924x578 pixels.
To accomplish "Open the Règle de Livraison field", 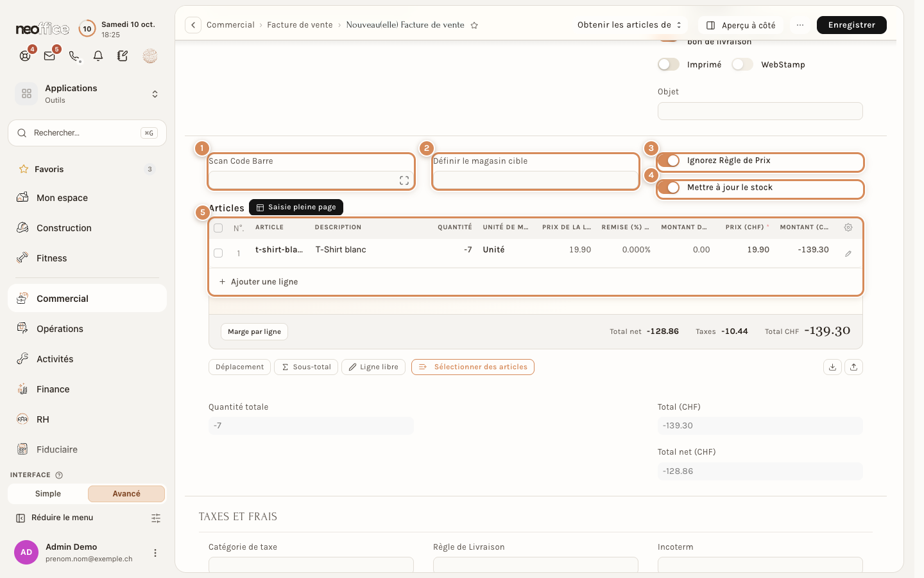I will pyautogui.click(x=536, y=565).
